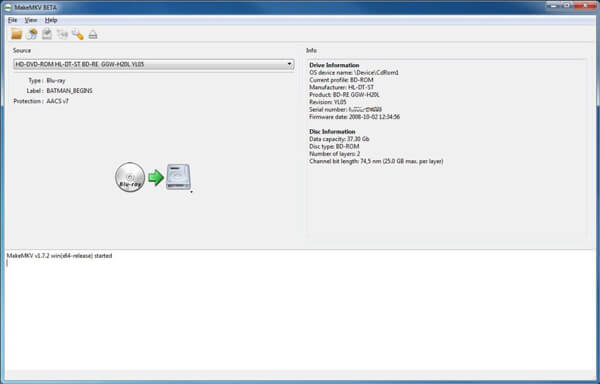600x384 pixels.
Task: Click the Serial number line
Action: 346,109
